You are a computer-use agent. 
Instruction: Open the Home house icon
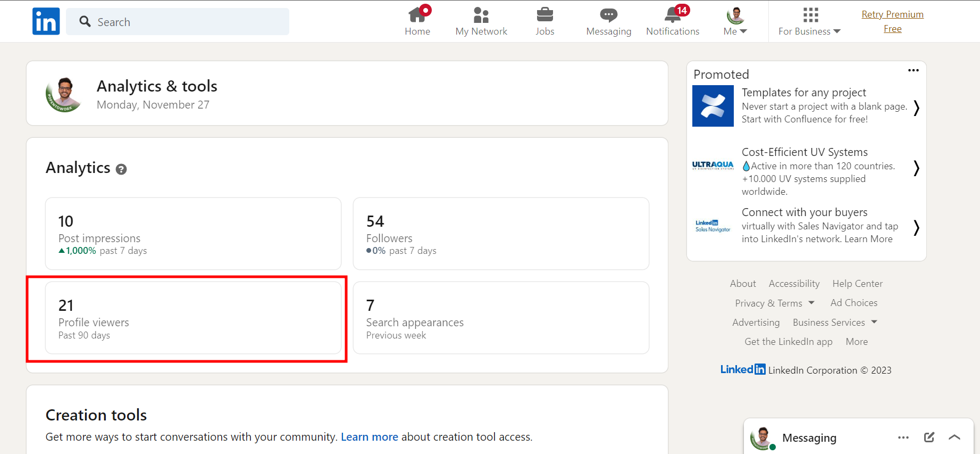417,14
